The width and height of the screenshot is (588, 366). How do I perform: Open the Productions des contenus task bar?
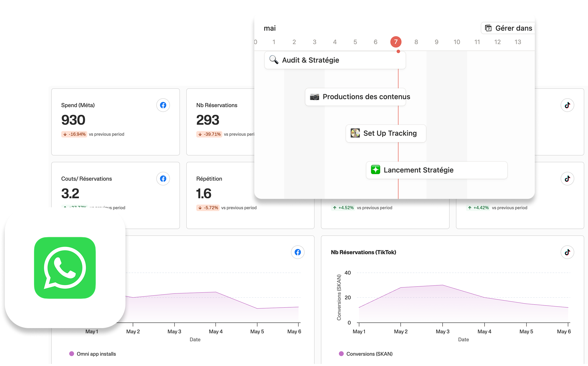point(356,97)
